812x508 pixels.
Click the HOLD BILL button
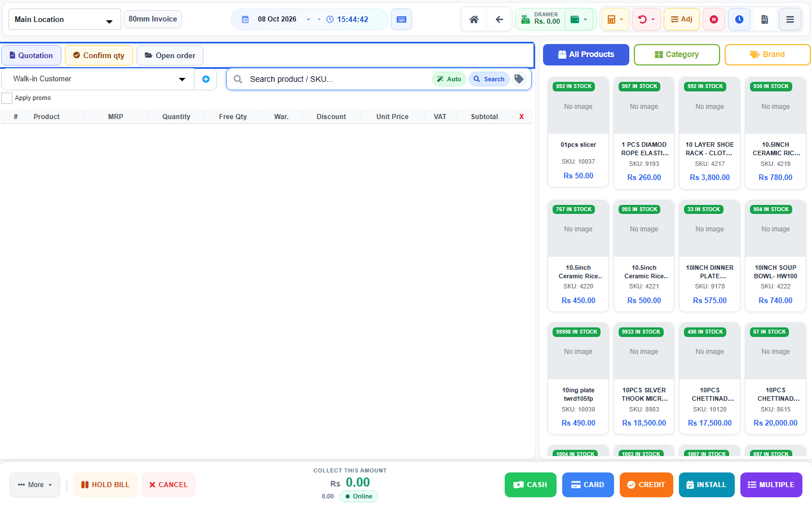click(x=105, y=485)
